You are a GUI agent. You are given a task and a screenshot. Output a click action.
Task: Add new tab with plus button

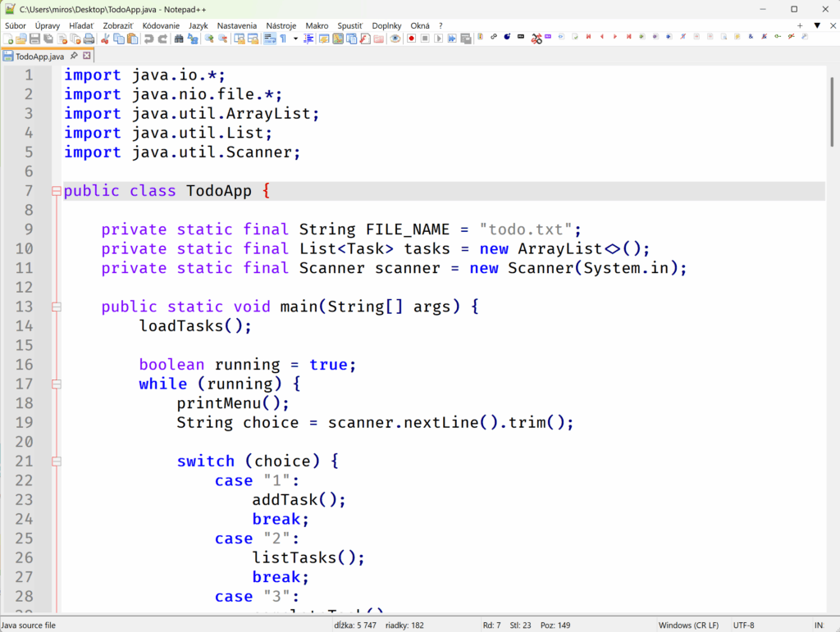click(799, 25)
